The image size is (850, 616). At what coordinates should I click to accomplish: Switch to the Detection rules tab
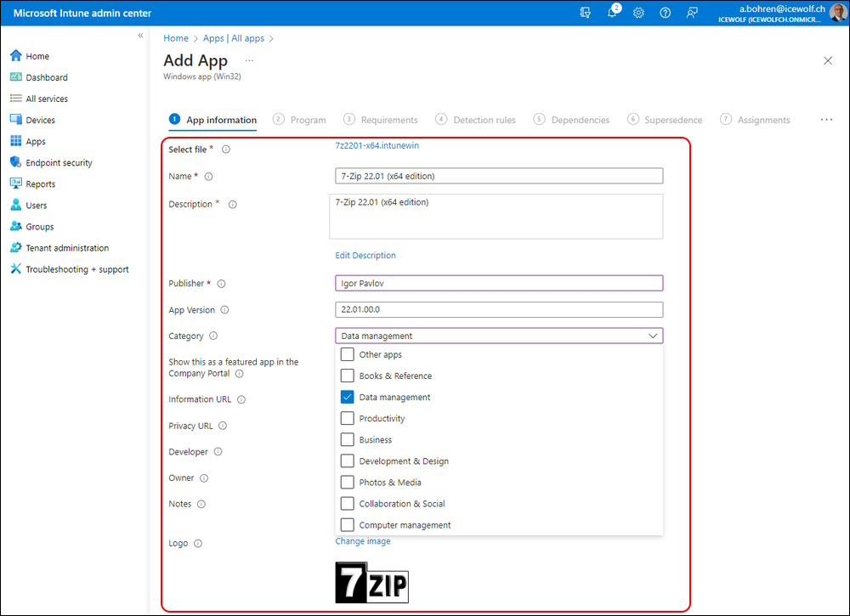(x=475, y=120)
